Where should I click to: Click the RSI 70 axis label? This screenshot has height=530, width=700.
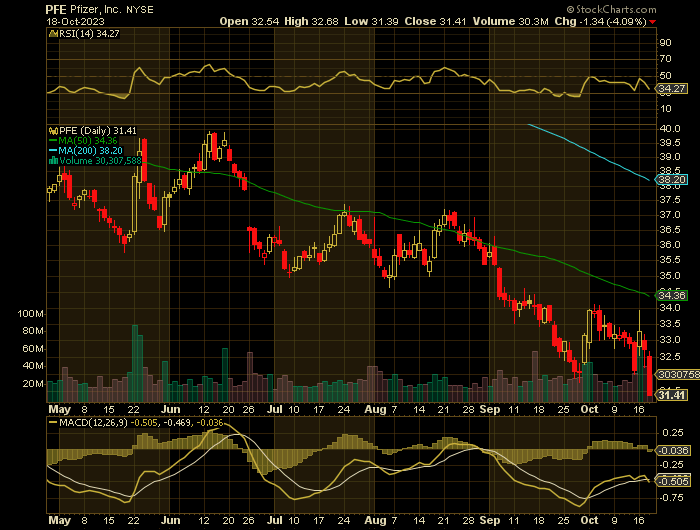(666, 59)
